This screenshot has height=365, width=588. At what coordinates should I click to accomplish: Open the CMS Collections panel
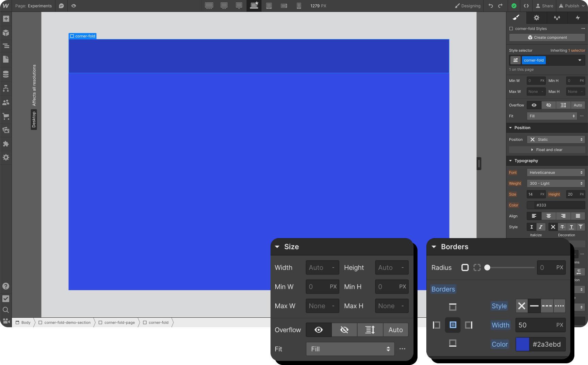pos(5,74)
